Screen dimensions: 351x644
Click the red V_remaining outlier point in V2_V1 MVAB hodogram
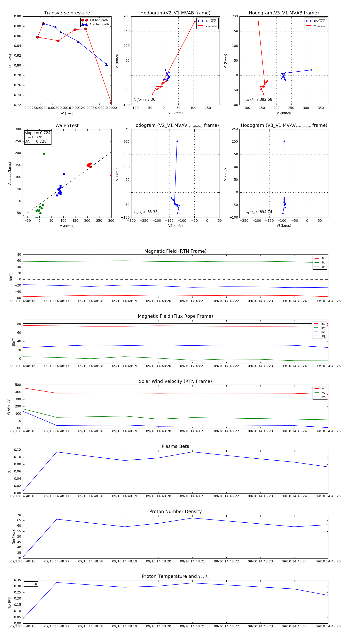(195, 21)
